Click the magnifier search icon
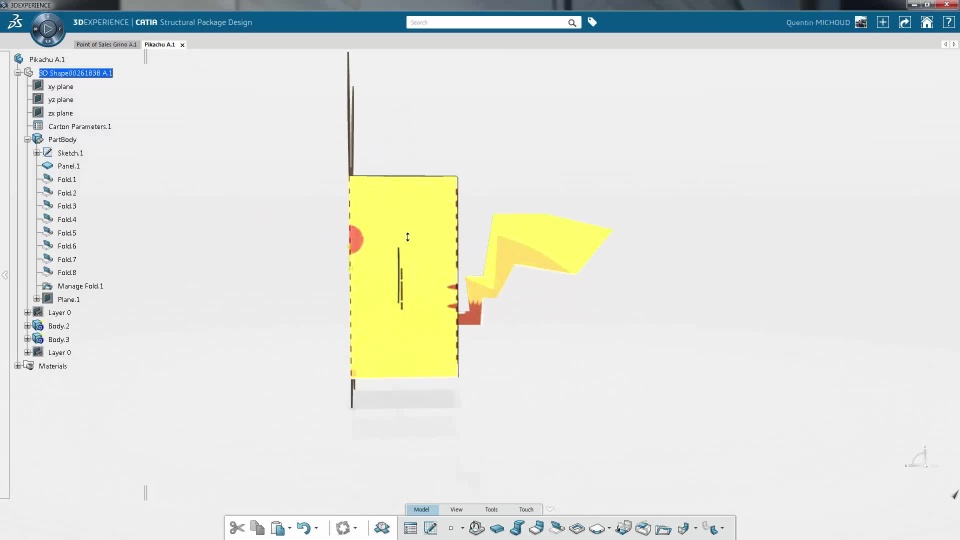 point(572,23)
